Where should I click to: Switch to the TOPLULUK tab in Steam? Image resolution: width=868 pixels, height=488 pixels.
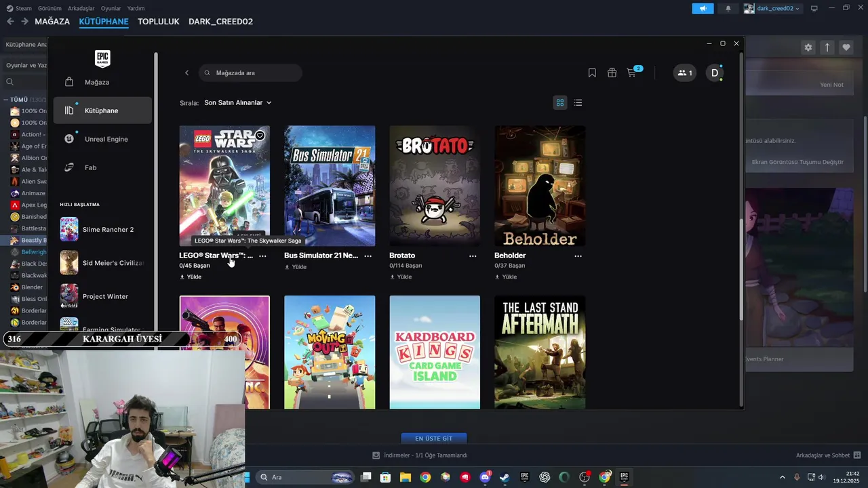pyautogui.click(x=159, y=22)
